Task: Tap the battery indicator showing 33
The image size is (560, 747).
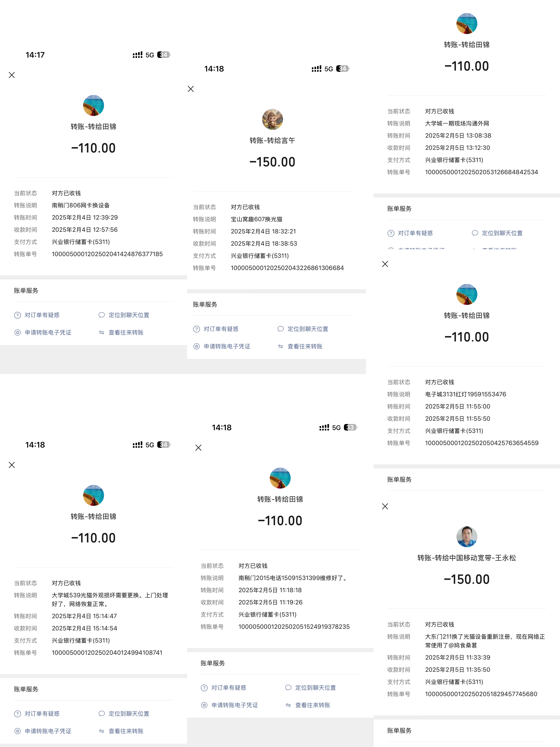Action: pyautogui.click(x=350, y=428)
